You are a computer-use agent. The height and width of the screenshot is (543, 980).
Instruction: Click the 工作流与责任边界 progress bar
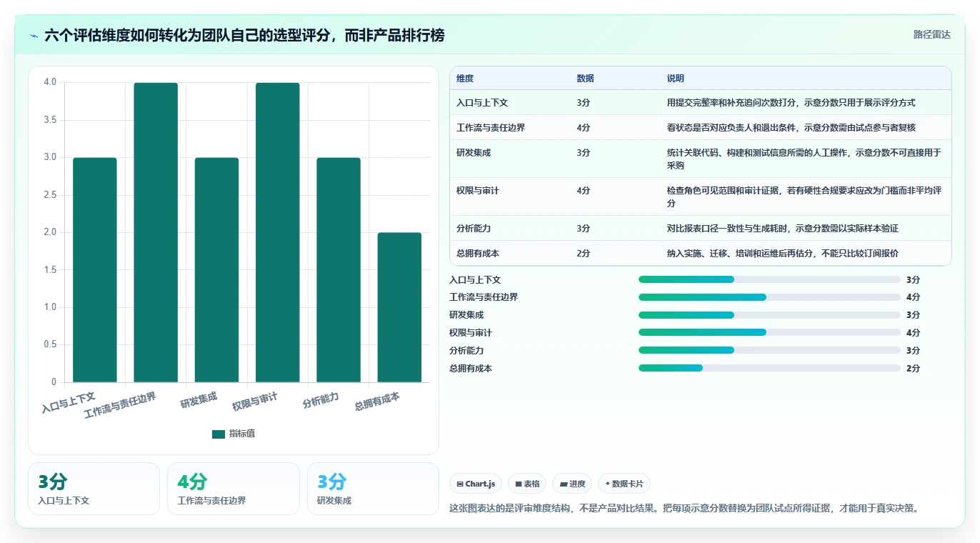pyautogui.click(x=769, y=297)
